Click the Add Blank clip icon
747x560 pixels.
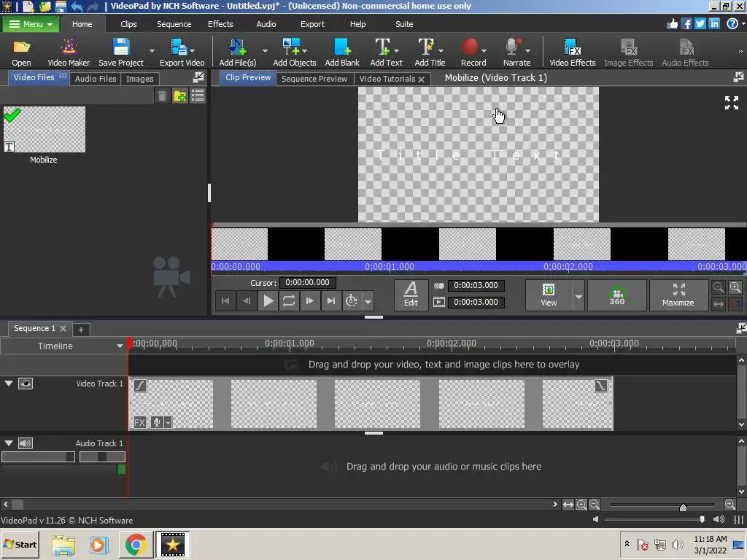(342, 52)
